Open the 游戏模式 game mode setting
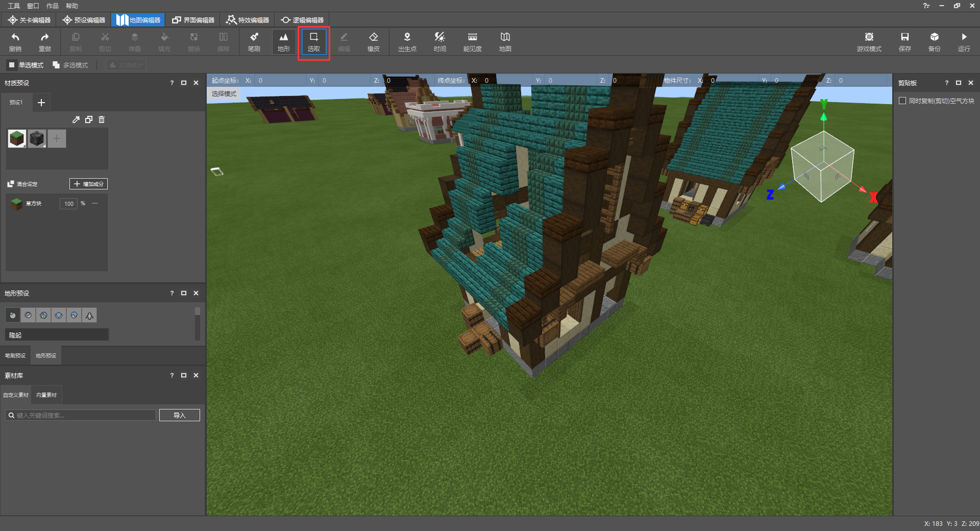The image size is (980, 531). tap(869, 41)
